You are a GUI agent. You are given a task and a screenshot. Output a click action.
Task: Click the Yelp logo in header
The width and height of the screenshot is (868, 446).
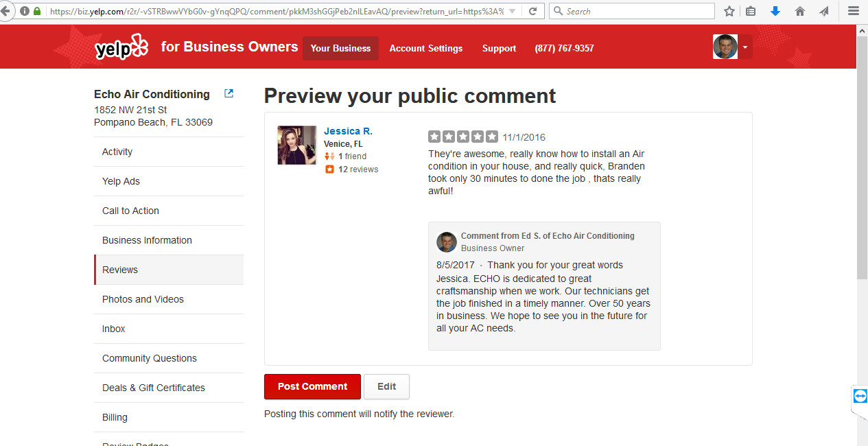pyautogui.click(x=121, y=47)
